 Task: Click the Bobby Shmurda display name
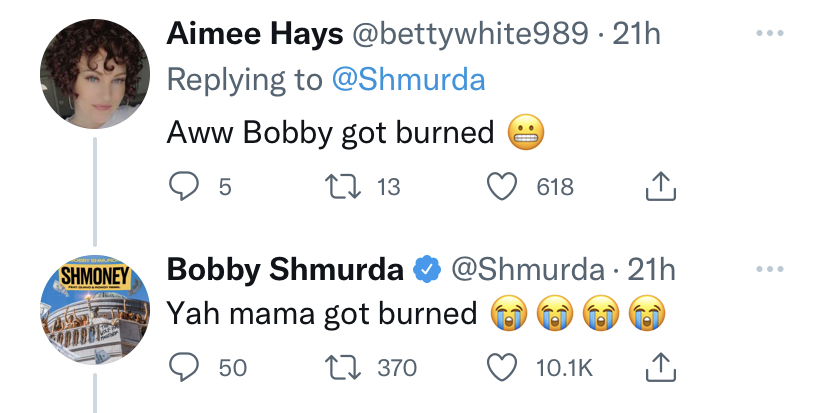[x=284, y=269]
